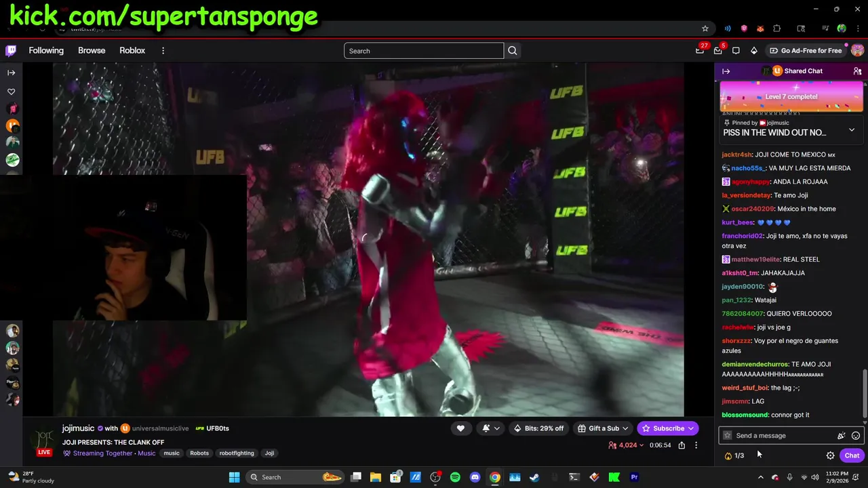The height and width of the screenshot is (488, 868).
Task: Collapse chat panel with arrow icon
Action: tap(726, 71)
